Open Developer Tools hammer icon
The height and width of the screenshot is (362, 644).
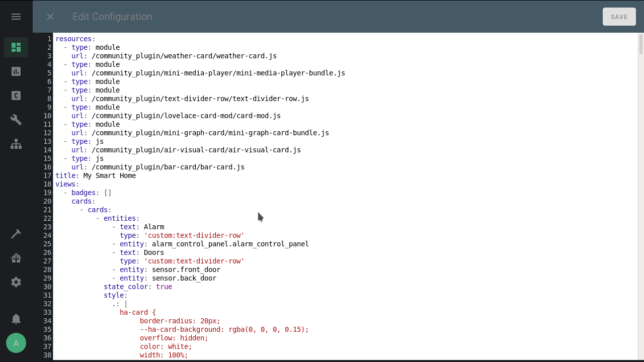tap(16, 233)
